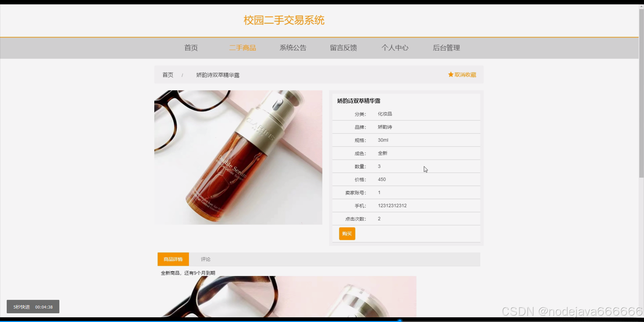The image size is (644, 322).
Task: Switch to the 商品详情 tab
Action: (x=173, y=259)
